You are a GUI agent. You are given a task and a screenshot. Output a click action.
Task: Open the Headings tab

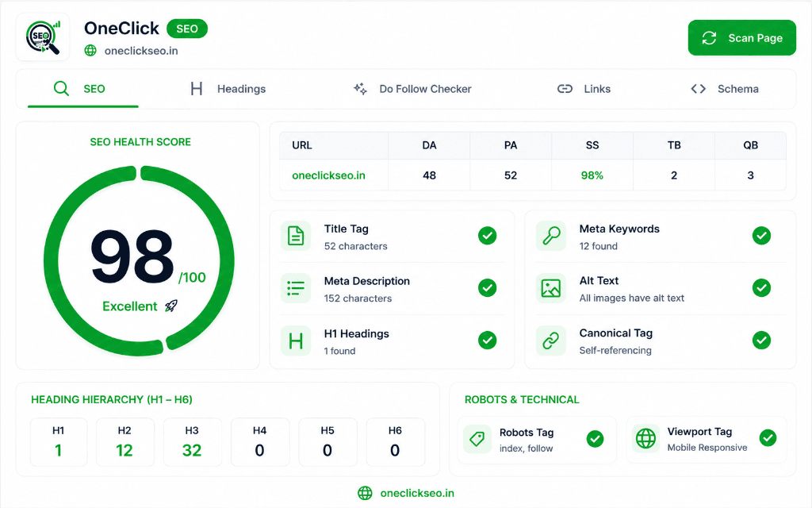tap(228, 89)
